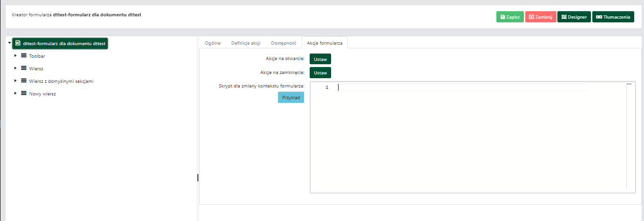
Task: Click the row icon beside the Wiersz node
Action: (24, 68)
